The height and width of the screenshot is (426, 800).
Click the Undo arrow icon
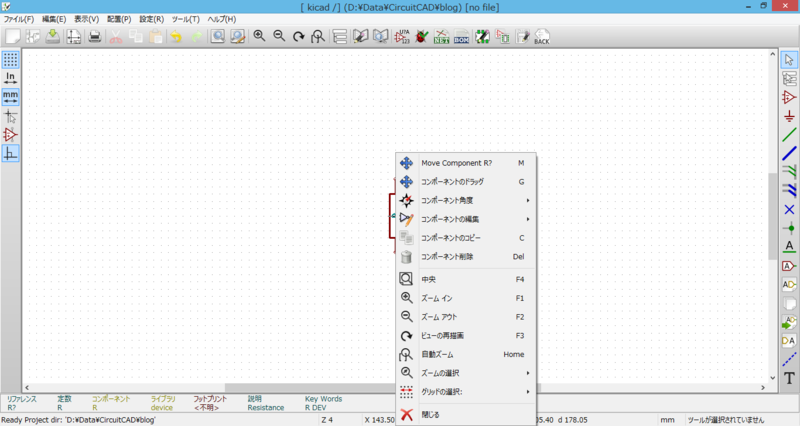176,37
